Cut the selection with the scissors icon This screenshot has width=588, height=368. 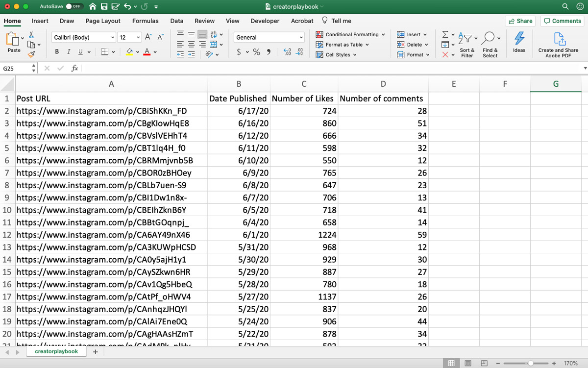click(x=31, y=35)
